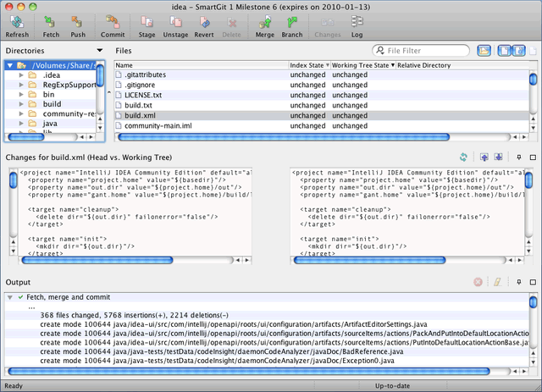Click the Refresh toolbar icon
This screenshot has width=542, height=392.
pos(16,22)
